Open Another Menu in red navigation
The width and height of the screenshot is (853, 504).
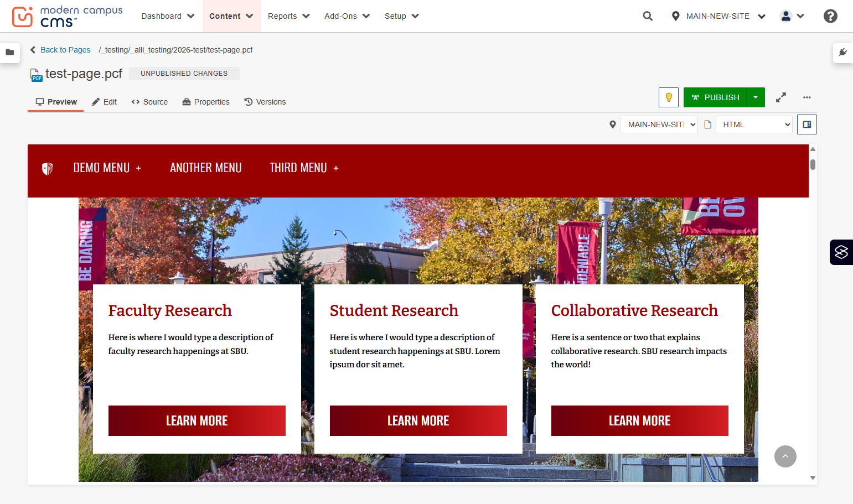click(206, 168)
